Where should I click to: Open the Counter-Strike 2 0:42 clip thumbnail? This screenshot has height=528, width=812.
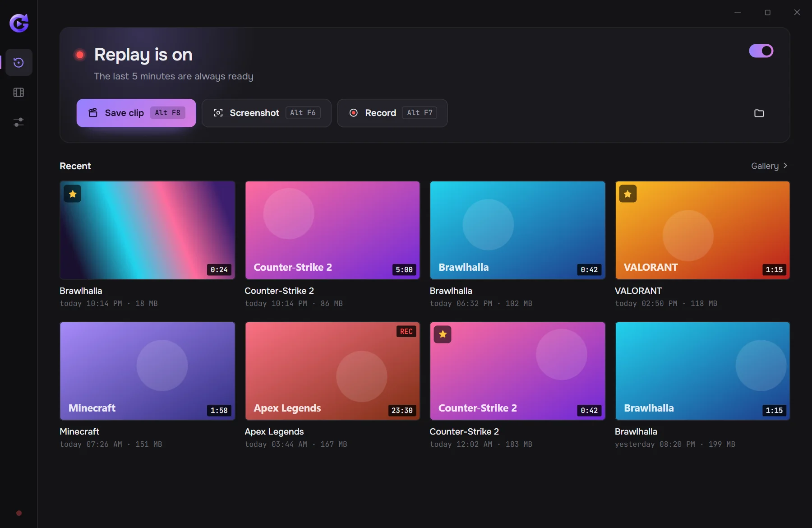pos(517,371)
